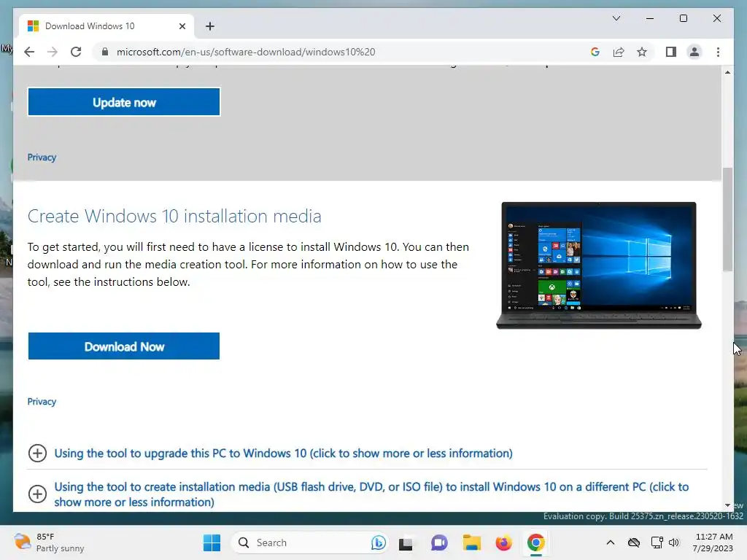Click the Download Now button

tap(124, 346)
